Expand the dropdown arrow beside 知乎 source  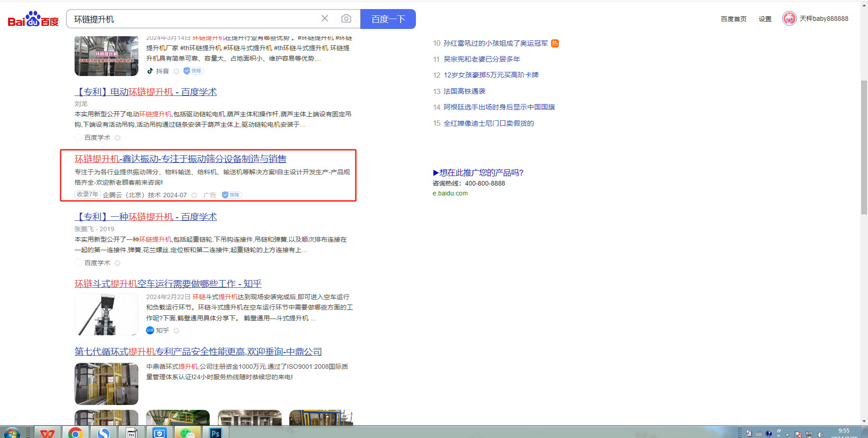176,331
